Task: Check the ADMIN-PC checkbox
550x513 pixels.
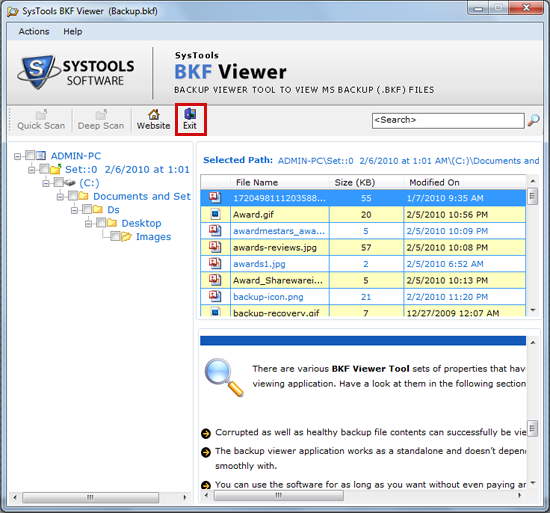Action: (30, 155)
